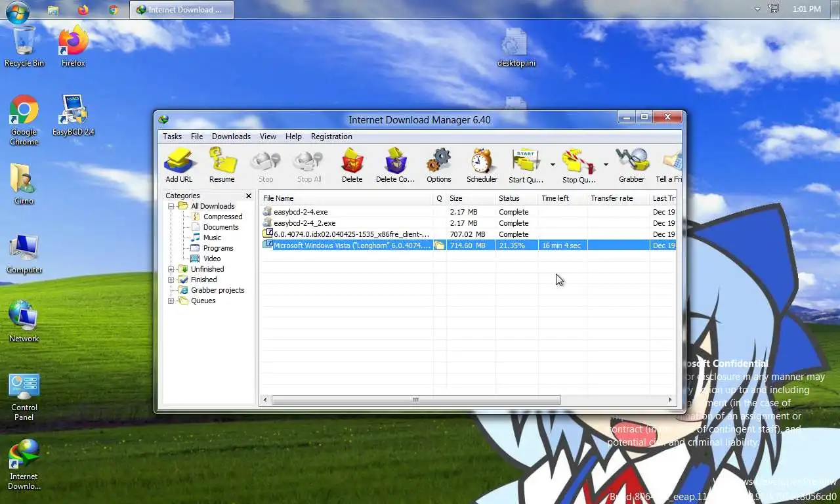Screen dimensions: 840x504
Task: Select the Queues category
Action: coord(203,301)
